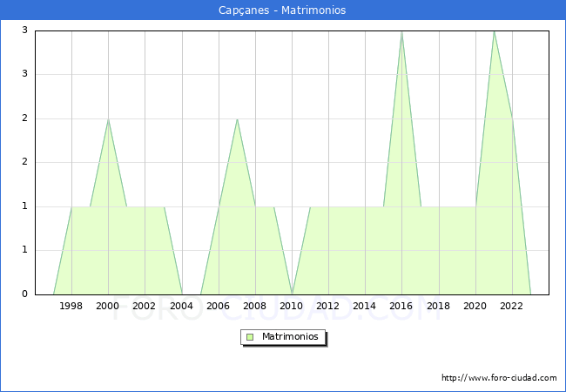Select the 2022 x-axis label
This screenshot has height=392, width=566.
[x=511, y=306]
